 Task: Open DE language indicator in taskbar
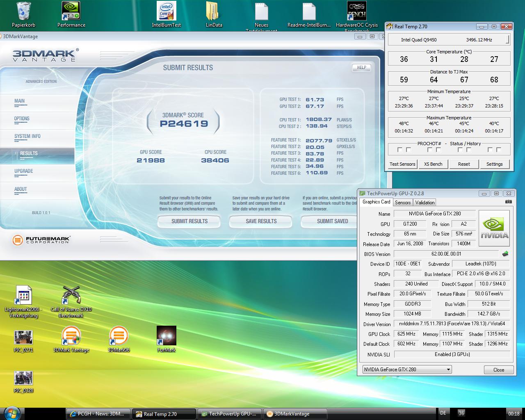tap(443, 413)
